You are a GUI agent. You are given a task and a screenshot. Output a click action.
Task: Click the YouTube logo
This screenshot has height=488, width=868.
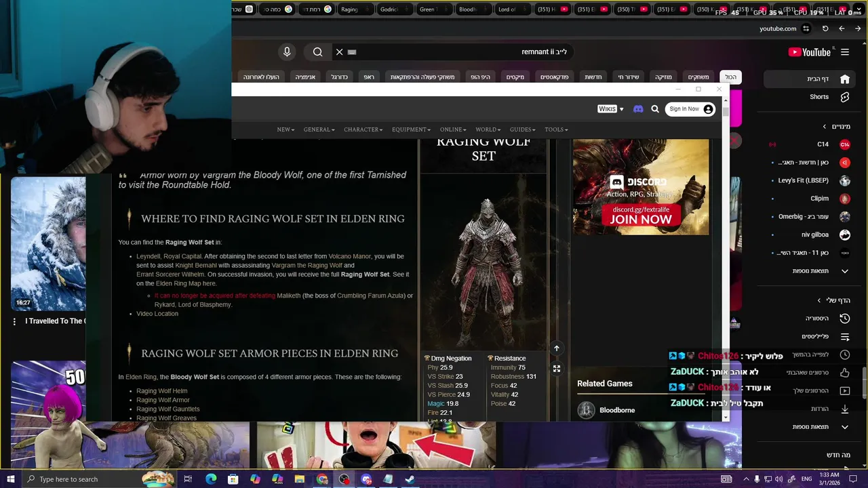point(810,52)
